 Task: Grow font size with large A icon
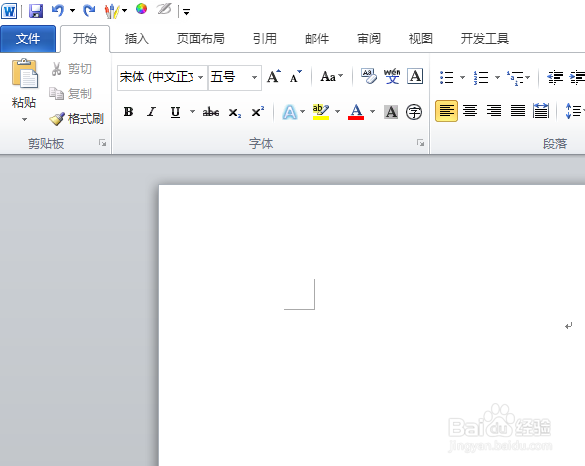click(274, 76)
